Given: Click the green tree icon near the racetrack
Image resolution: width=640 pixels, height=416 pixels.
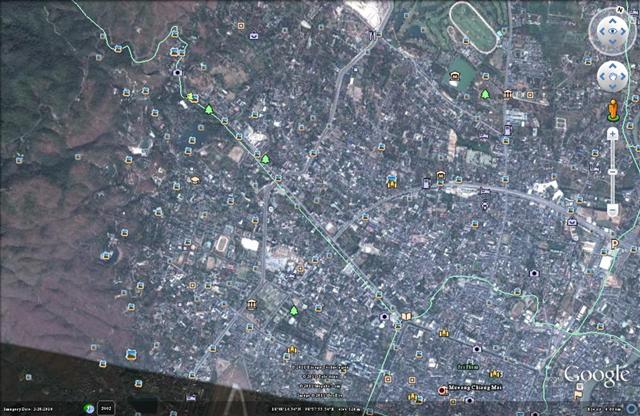Looking at the screenshot, I should coord(485,94).
